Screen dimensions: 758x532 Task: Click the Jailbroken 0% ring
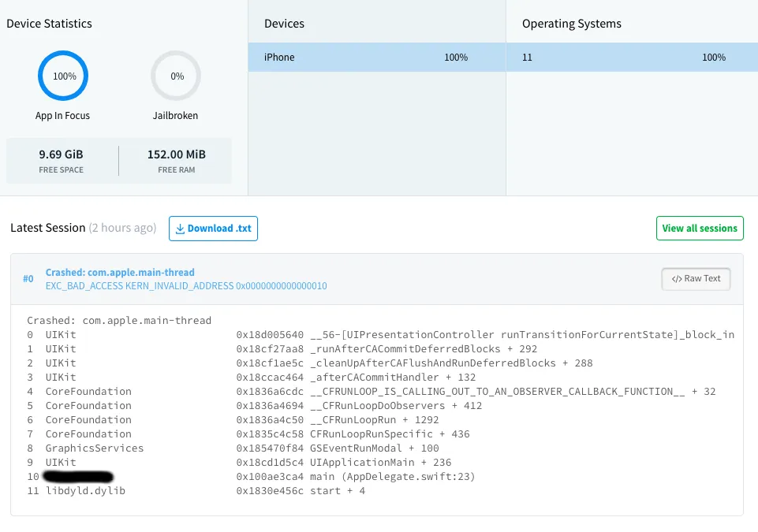[x=176, y=76]
